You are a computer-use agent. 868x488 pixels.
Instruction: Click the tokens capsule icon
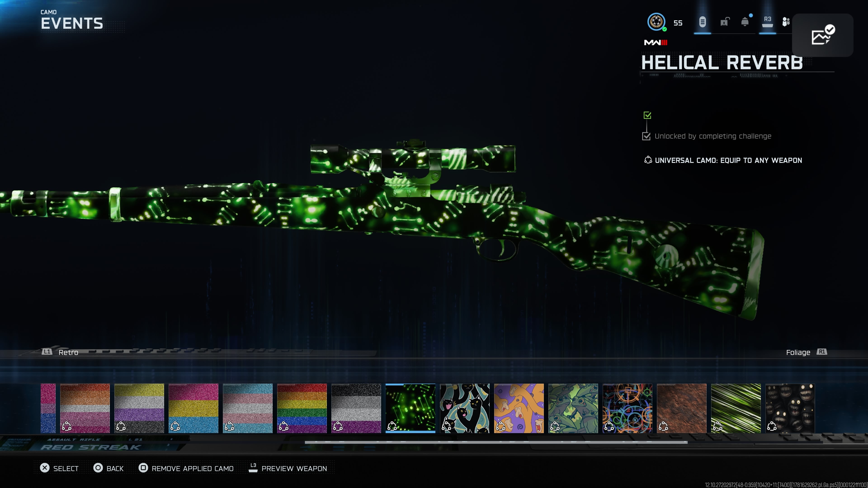[702, 22]
